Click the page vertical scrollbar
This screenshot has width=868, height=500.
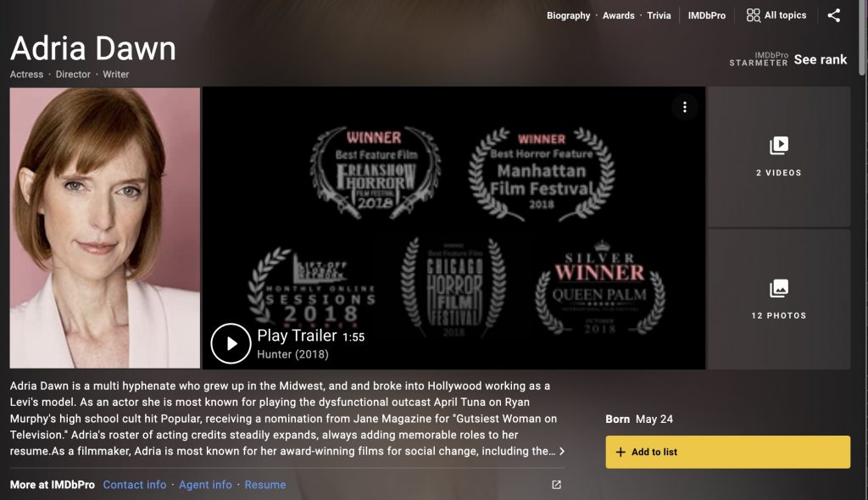[862, 37]
